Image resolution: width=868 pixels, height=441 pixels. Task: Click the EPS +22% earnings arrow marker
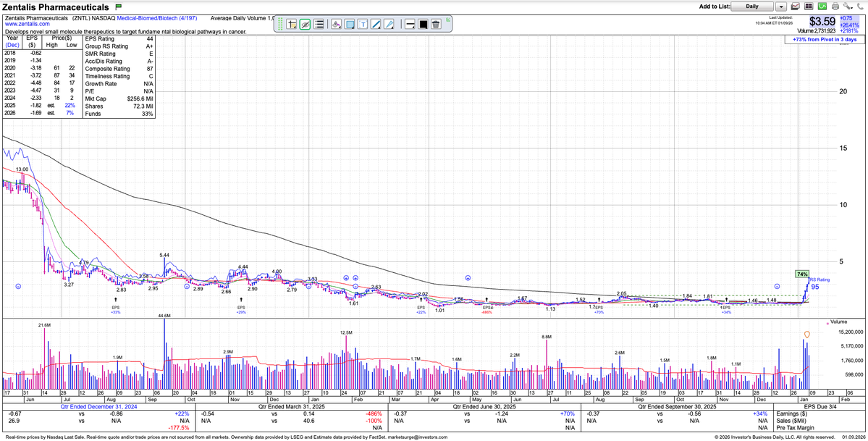point(421,306)
